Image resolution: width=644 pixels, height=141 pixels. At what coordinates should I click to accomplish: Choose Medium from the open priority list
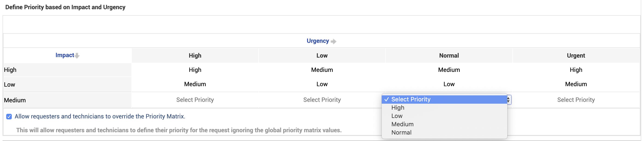pos(402,124)
